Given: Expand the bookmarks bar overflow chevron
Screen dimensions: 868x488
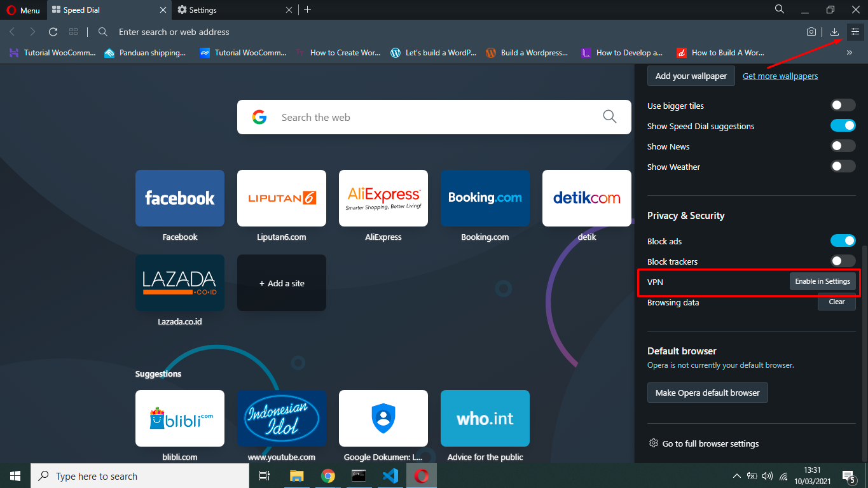Looking at the screenshot, I should [850, 53].
